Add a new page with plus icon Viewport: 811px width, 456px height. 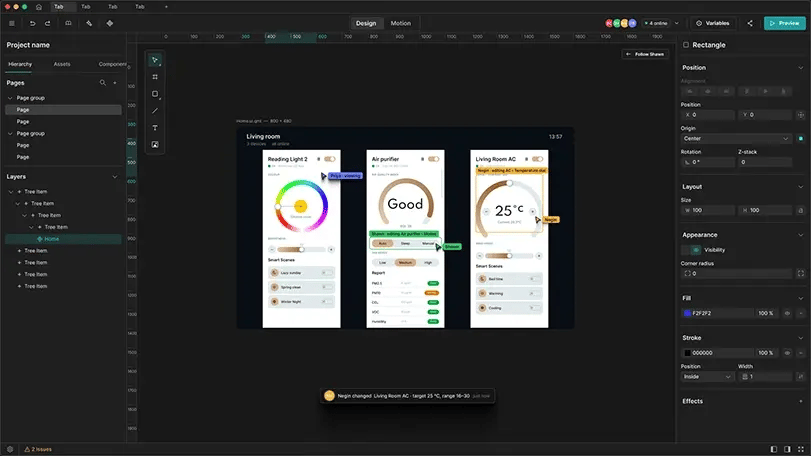115,83
